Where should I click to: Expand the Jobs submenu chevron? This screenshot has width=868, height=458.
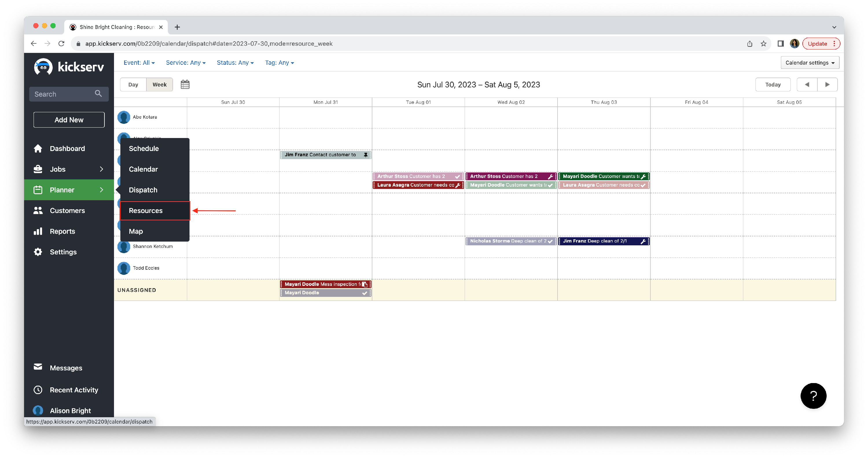pyautogui.click(x=102, y=169)
